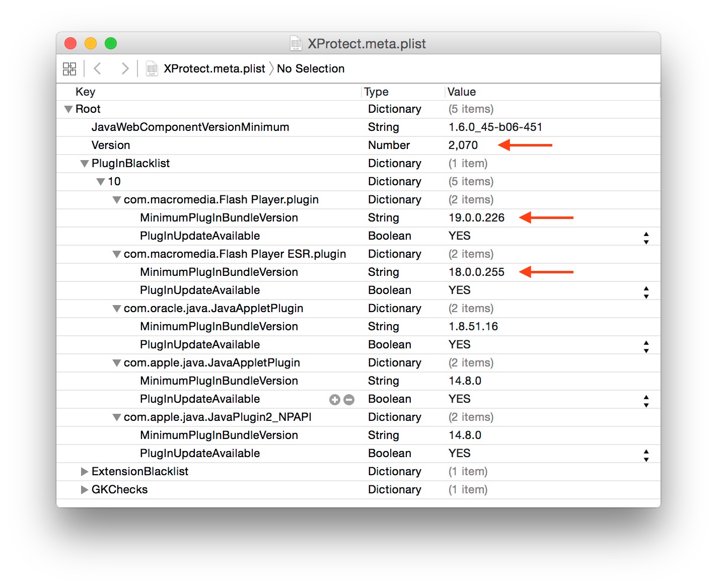Screen dimensions: 717x588
Task: Click No Selection in the breadcrumb bar
Action: click(311, 68)
